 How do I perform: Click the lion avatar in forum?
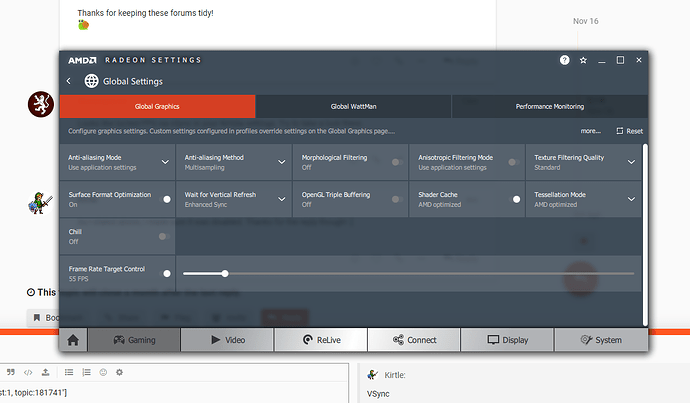[x=41, y=104]
